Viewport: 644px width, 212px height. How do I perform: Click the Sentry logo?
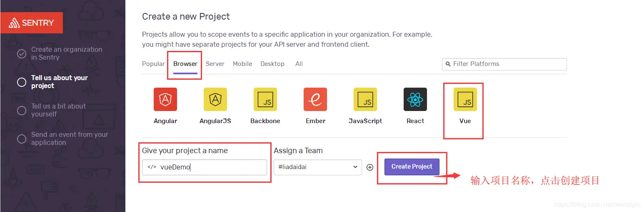tap(32, 23)
